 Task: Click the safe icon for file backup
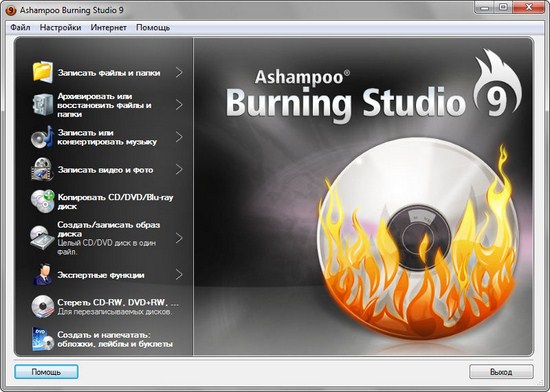43,104
